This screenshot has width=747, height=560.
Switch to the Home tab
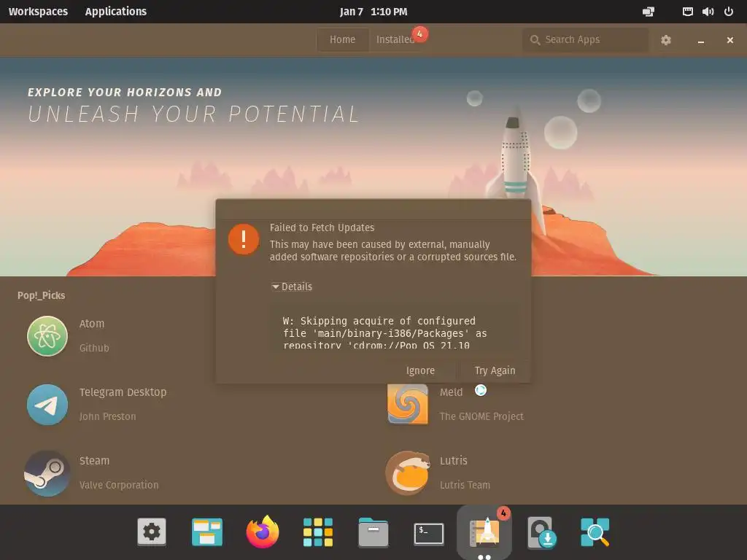coord(343,39)
